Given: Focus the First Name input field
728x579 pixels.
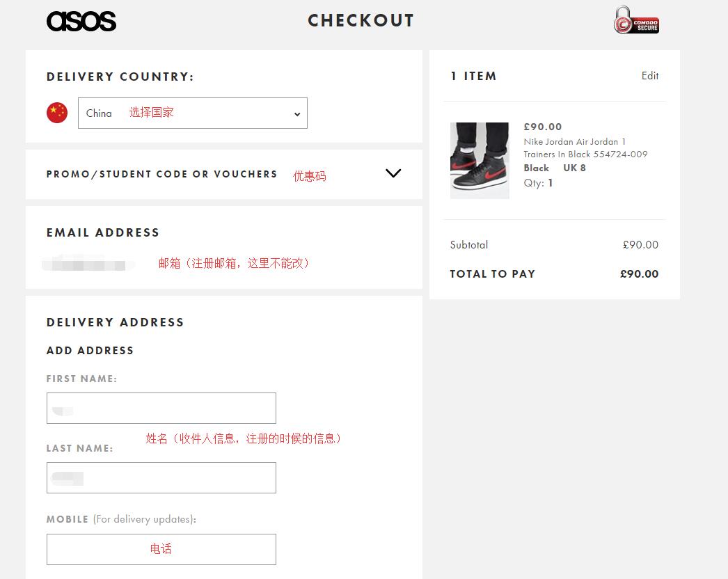Looking at the screenshot, I should 161,408.
